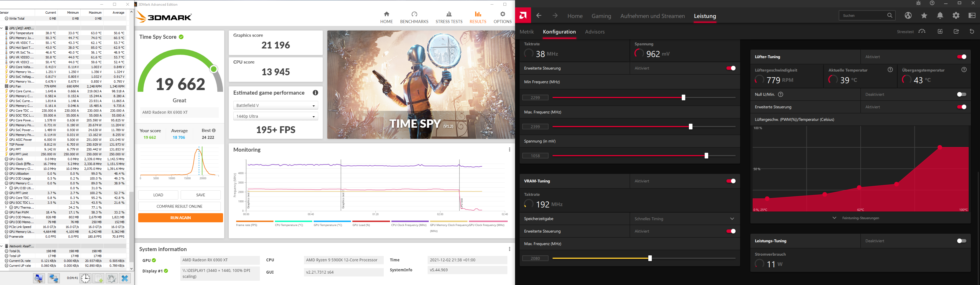Open 3DMark STRESS TESTS tab
Screen dimensions: 980x285
click(x=449, y=17)
